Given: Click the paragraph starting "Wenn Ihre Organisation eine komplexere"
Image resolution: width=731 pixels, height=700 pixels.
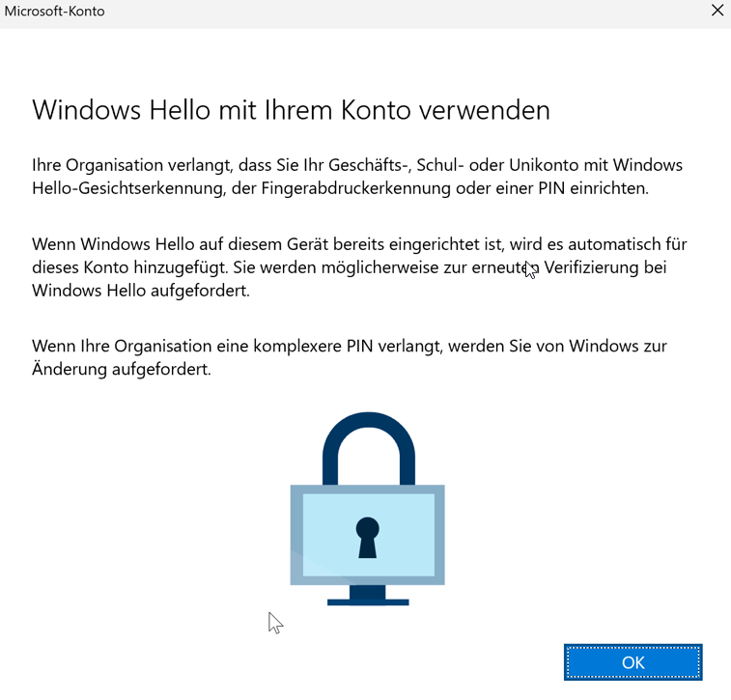Looking at the screenshot, I should pos(349,357).
